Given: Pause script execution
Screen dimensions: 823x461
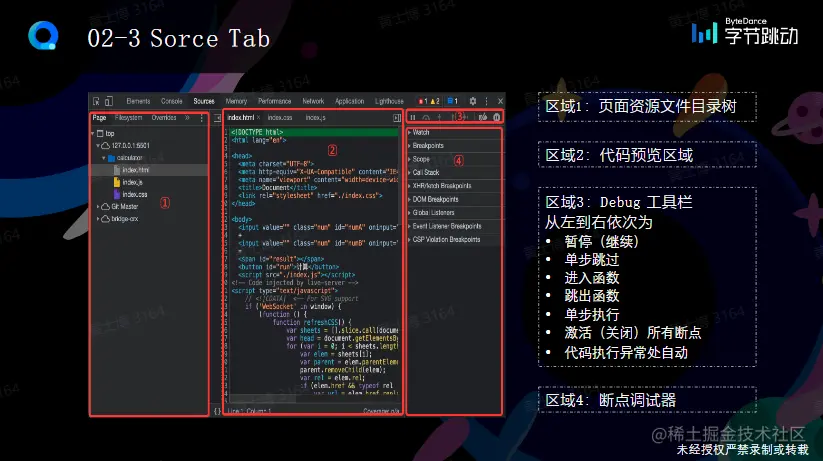Looking at the screenshot, I should 413,118.
